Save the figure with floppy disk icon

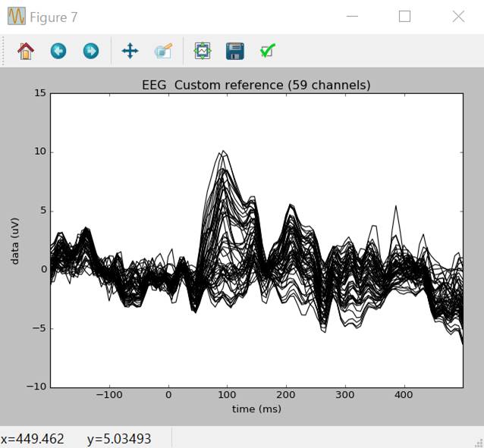click(234, 51)
